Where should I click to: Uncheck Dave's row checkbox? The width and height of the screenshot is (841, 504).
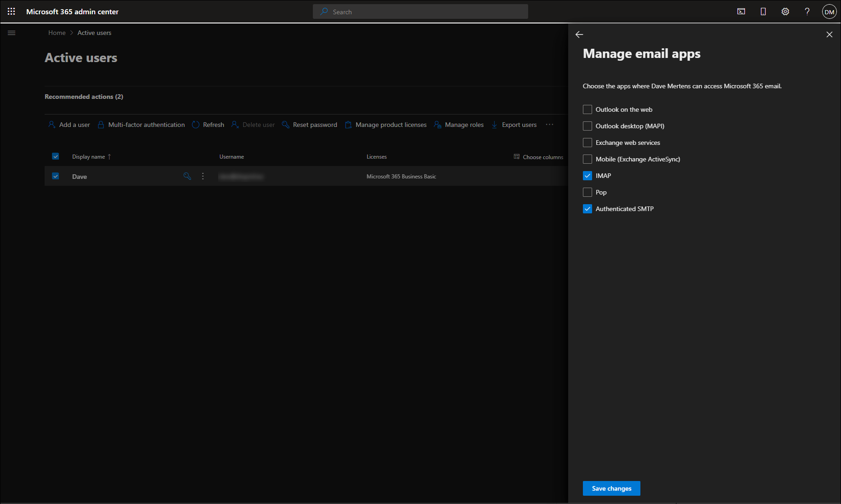(x=56, y=176)
